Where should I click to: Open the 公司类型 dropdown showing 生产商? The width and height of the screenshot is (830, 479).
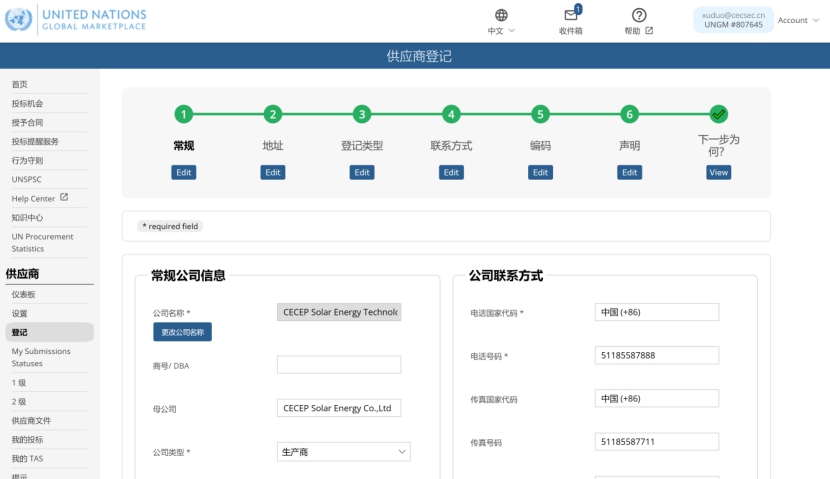click(x=343, y=452)
